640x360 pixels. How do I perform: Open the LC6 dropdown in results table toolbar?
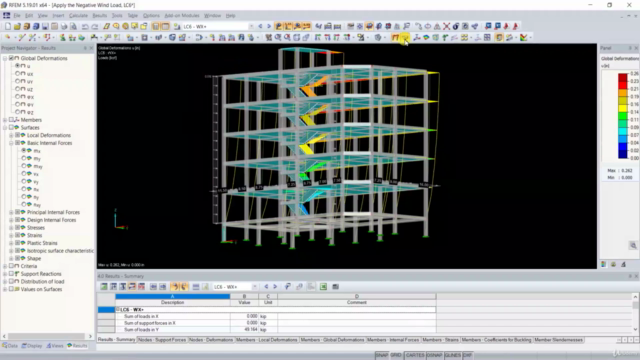(255, 287)
